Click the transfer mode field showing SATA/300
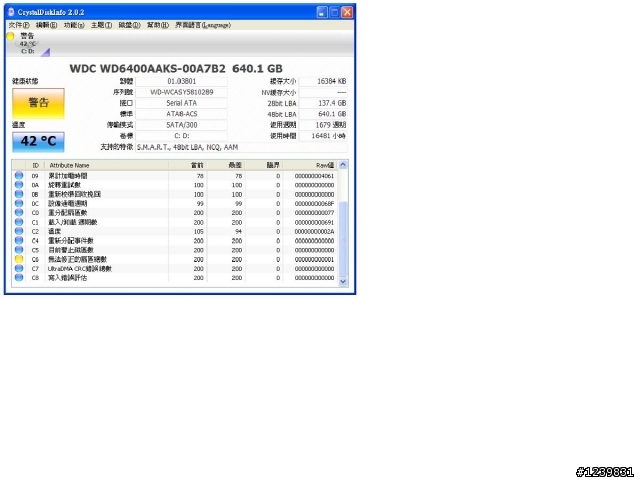The width and height of the screenshot is (640, 480). tap(182, 125)
